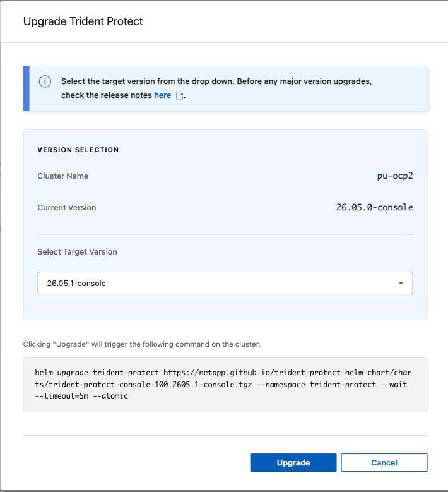
Task: Click the blue accent bar of info banner
Action: coord(27,88)
